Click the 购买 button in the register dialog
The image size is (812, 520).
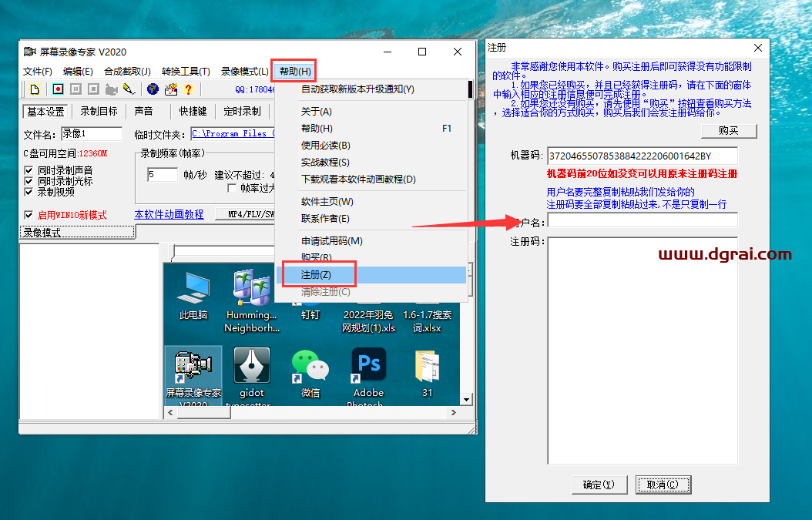(728, 131)
